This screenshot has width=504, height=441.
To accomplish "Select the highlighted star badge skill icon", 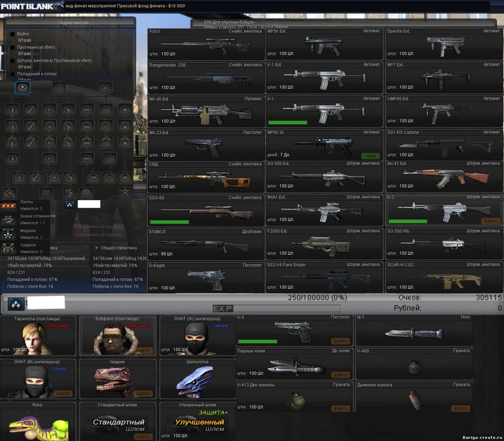I will click(22, 88).
